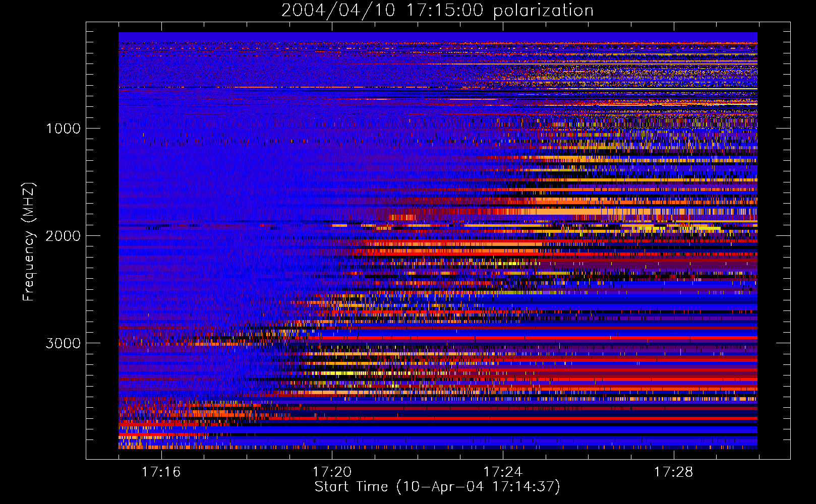The height and width of the screenshot is (504, 816).
Task: Click the '17:24' time tick label
Action: (503, 472)
